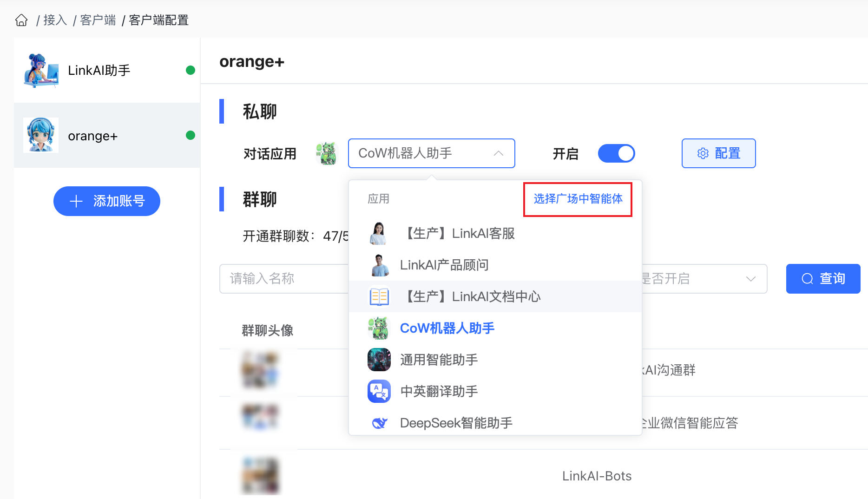Screen dimensions: 868x499
Task: Click the 查询 search button
Action: pos(823,279)
